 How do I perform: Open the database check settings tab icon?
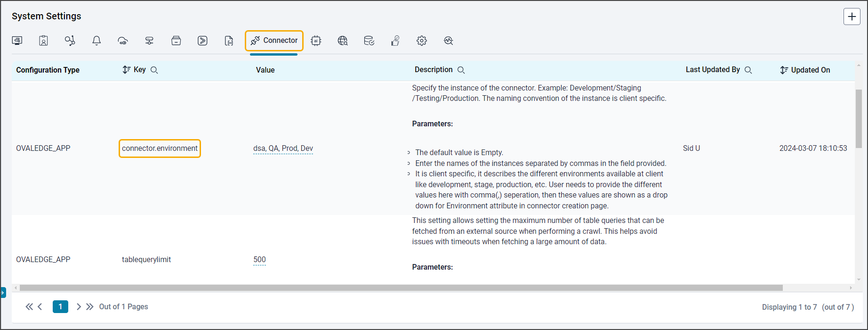pyautogui.click(x=369, y=41)
